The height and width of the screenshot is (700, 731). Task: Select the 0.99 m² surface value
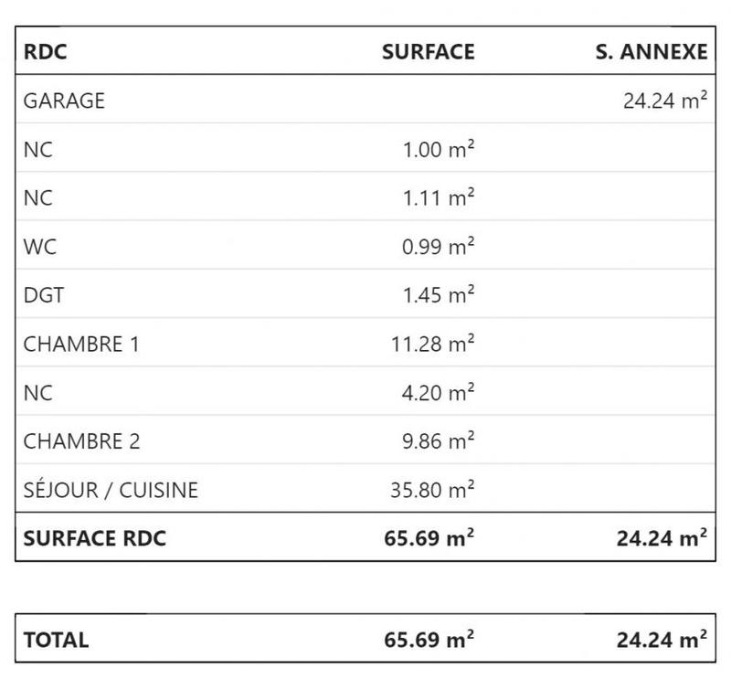pyautogui.click(x=438, y=246)
